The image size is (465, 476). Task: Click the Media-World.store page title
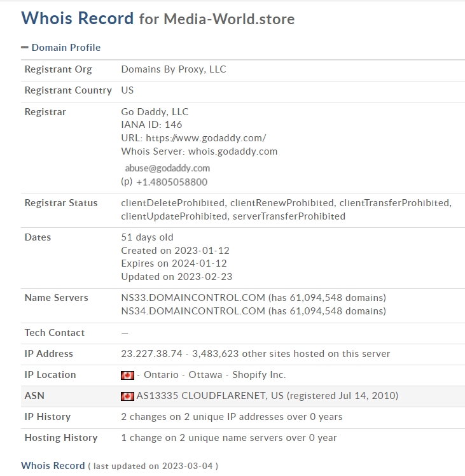(x=229, y=19)
